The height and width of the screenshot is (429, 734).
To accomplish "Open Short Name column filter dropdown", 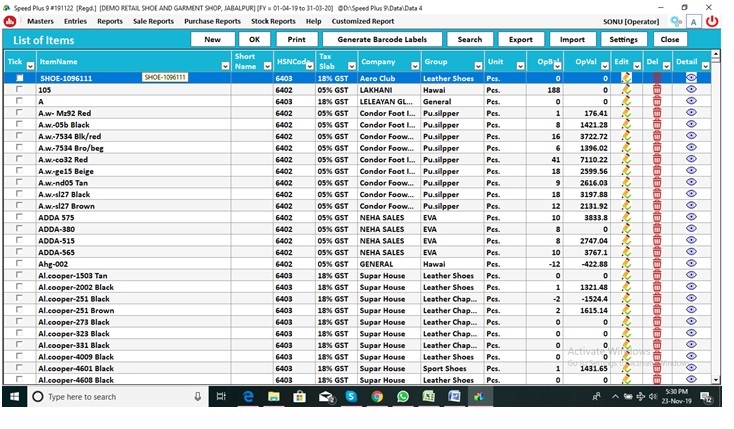I will click(x=267, y=66).
